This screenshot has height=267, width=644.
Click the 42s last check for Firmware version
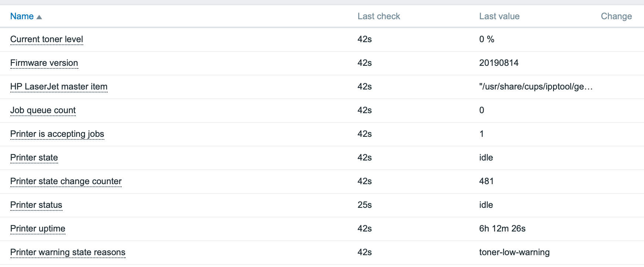point(364,63)
